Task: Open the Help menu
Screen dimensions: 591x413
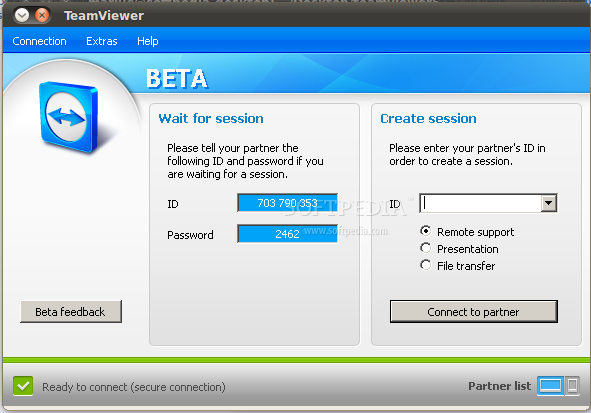Action: (x=148, y=41)
